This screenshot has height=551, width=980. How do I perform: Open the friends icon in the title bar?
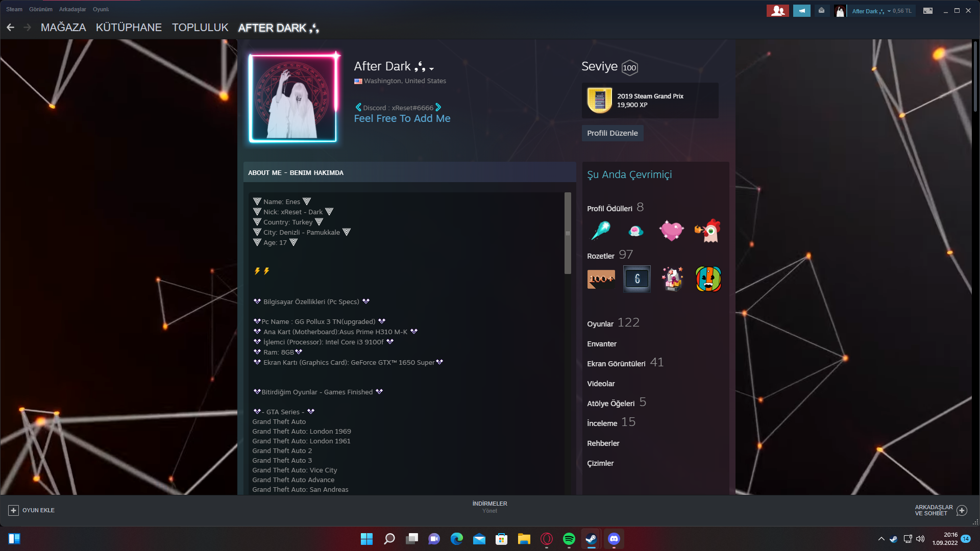click(777, 11)
